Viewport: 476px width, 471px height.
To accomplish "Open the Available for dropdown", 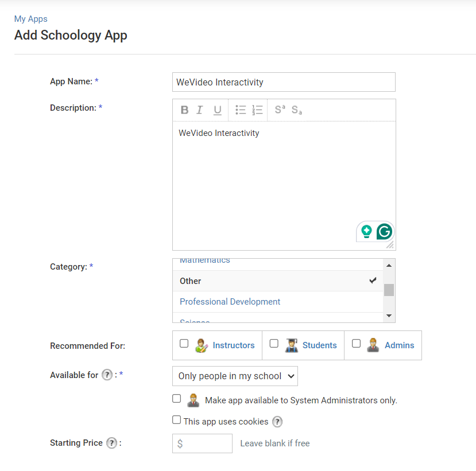I will 235,376.
